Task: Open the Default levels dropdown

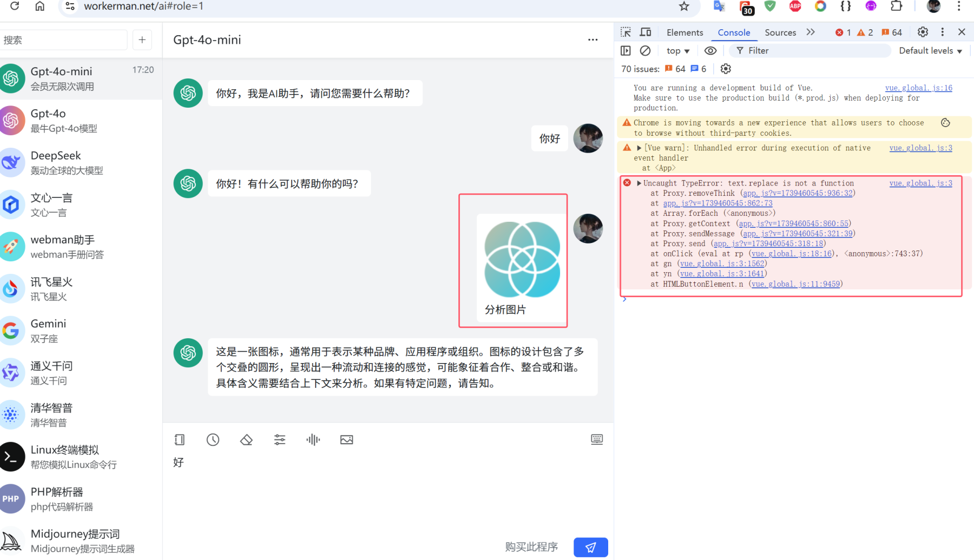Action: tap(931, 50)
